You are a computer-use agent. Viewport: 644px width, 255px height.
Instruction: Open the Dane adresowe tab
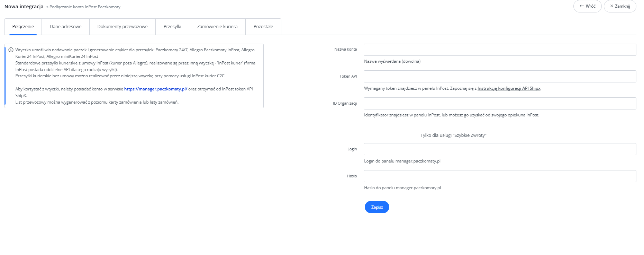point(65,27)
